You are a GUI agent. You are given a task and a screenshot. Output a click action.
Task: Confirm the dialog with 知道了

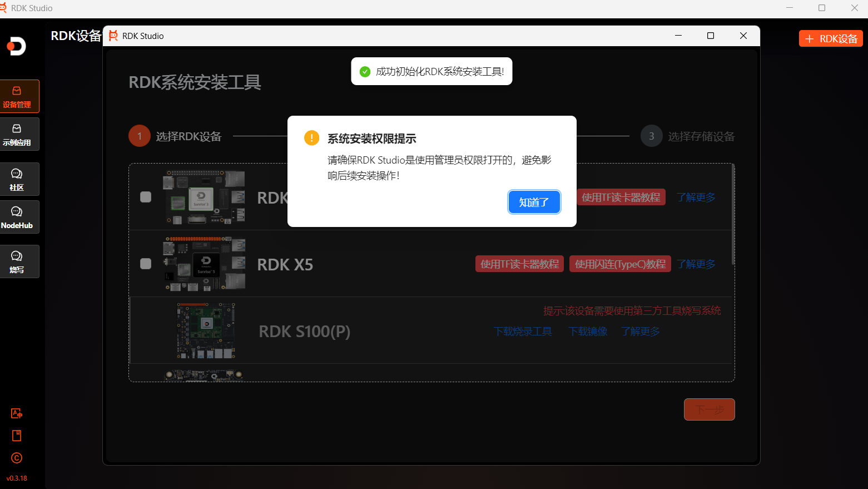(x=534, y=202)
